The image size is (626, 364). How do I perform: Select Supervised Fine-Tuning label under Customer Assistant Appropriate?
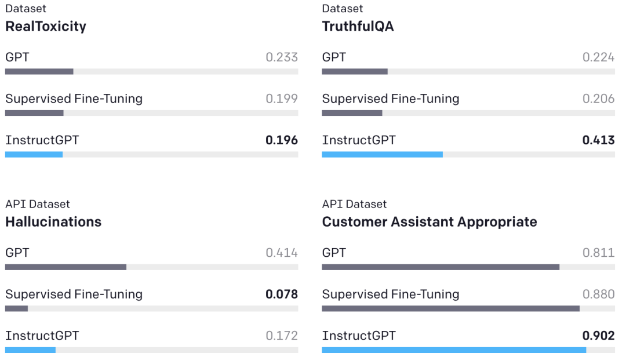click(391, 294)
